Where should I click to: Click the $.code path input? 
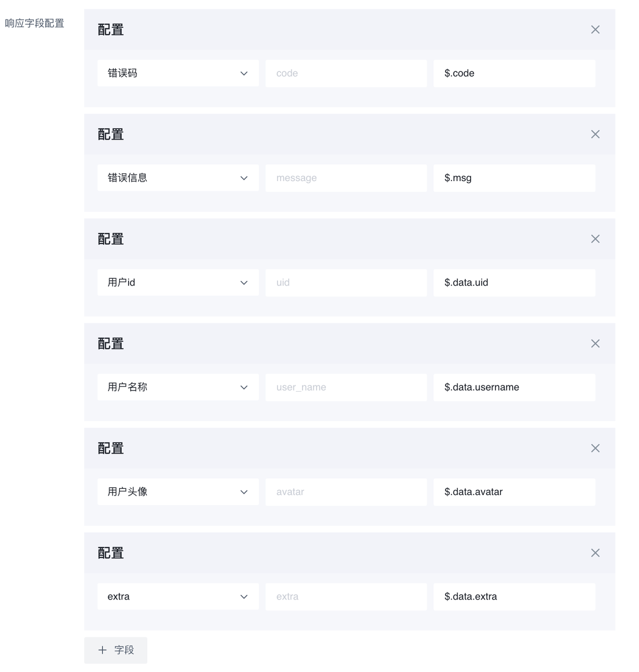pyautogui.click(x=514, y=73)
